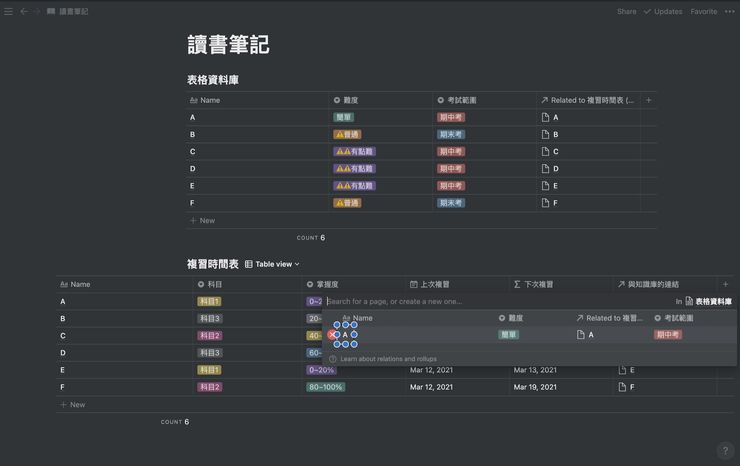Image resolution: width=740 pixels, height=466 pixels.
Task: Open Learn about relations and rollups
Action: 383,359
